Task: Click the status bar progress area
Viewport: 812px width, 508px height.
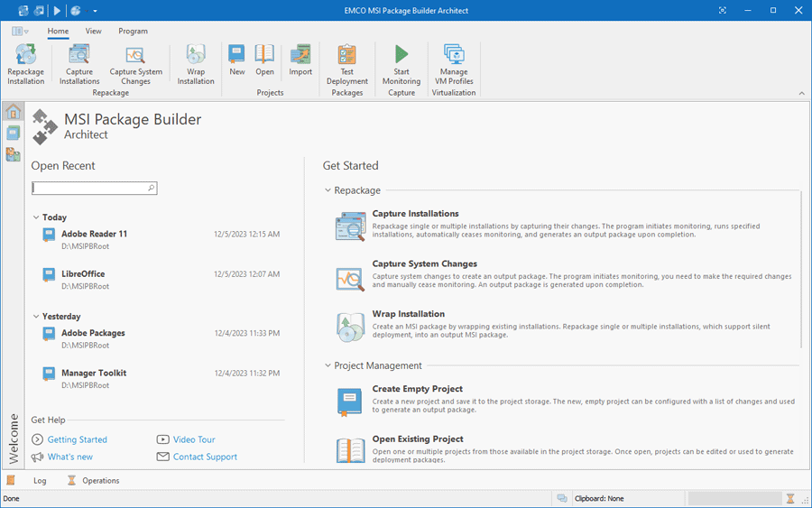Action: 734,499
